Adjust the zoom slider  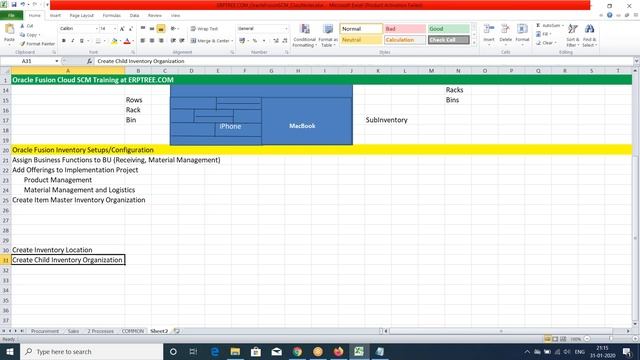[611, 339]
